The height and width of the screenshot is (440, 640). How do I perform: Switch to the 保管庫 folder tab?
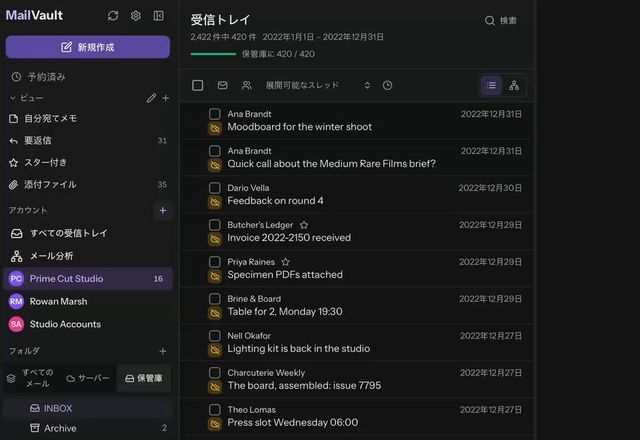click(144, 378)
